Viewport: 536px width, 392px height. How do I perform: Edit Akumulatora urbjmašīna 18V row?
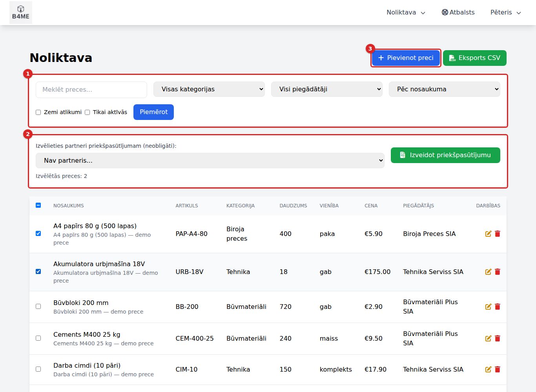tap(488, 272)
